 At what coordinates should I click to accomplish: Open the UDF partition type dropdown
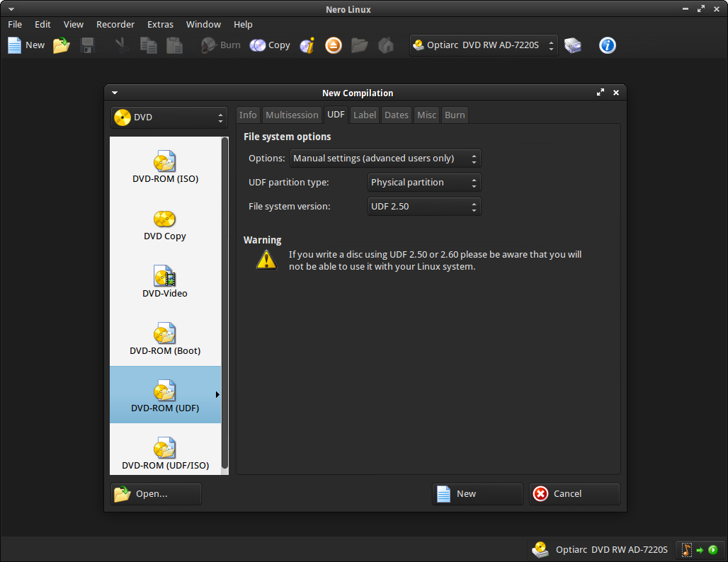[x=424, y=183]
